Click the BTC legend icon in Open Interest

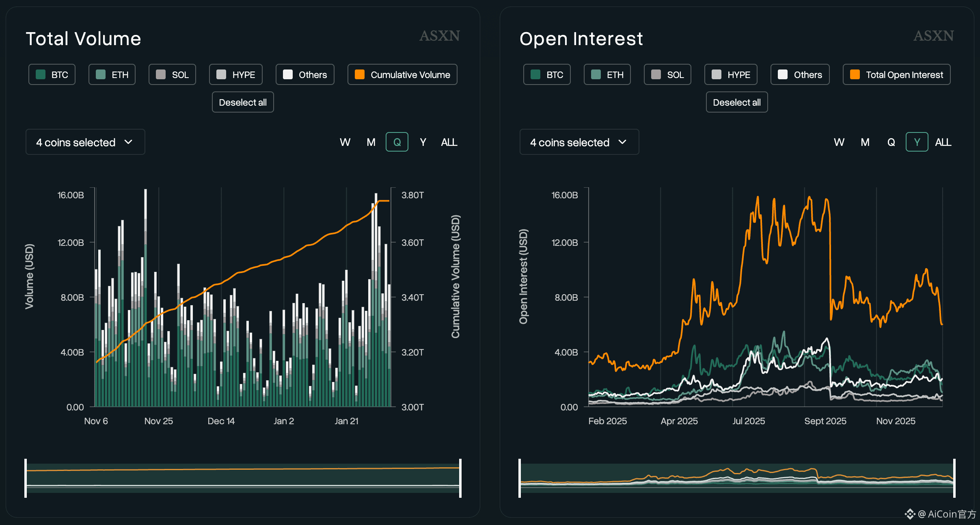pyautogui.click(x=535, y=74)
